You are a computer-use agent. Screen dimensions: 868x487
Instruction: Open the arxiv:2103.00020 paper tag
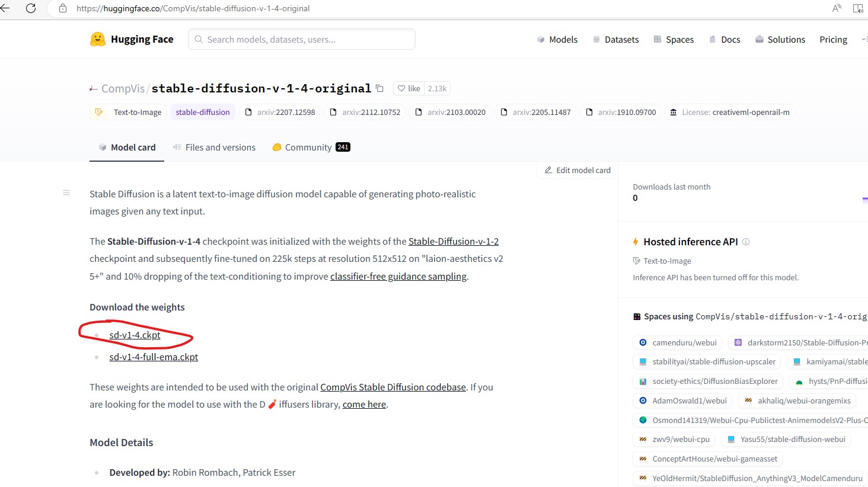[x=450, y=112]
